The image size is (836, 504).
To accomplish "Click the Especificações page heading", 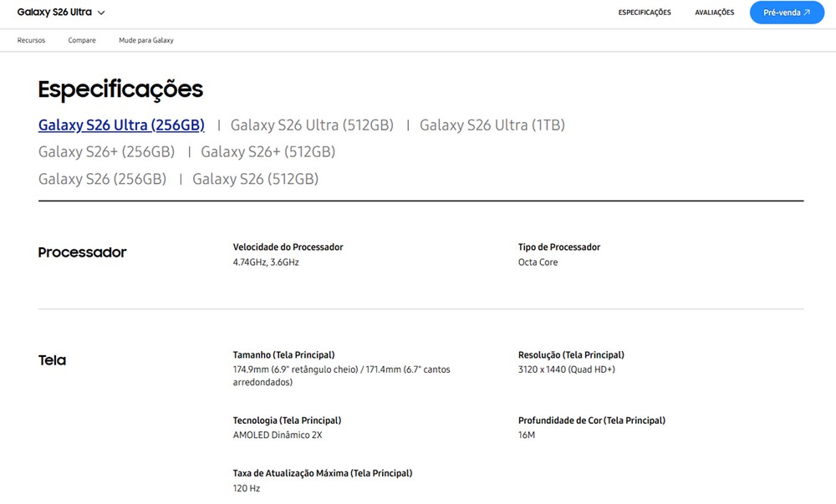I will pos(120,89).
